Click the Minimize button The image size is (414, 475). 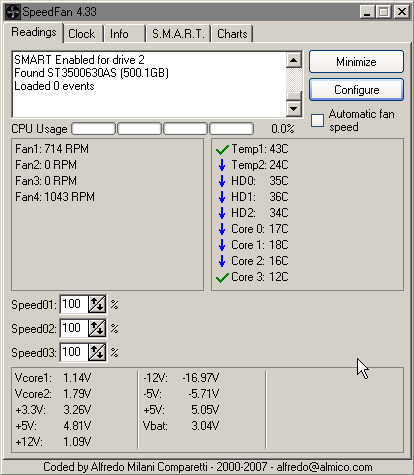click(356, 62)
